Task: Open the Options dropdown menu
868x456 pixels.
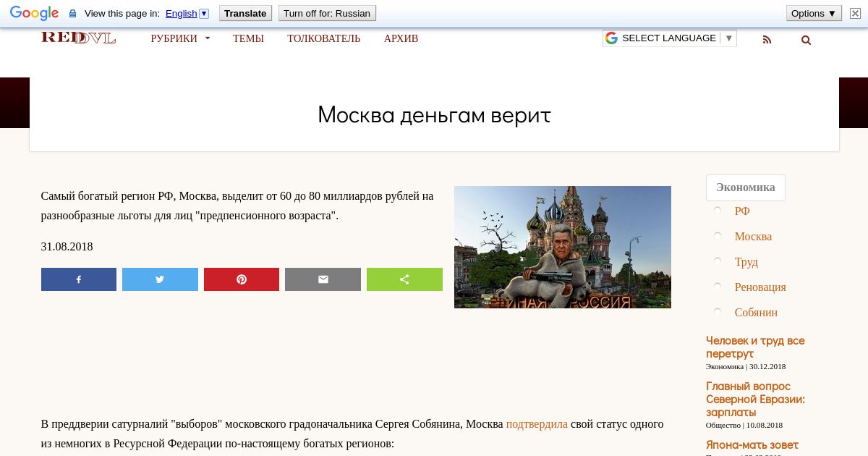Action: pyautogui.click(x=814, y=13)
